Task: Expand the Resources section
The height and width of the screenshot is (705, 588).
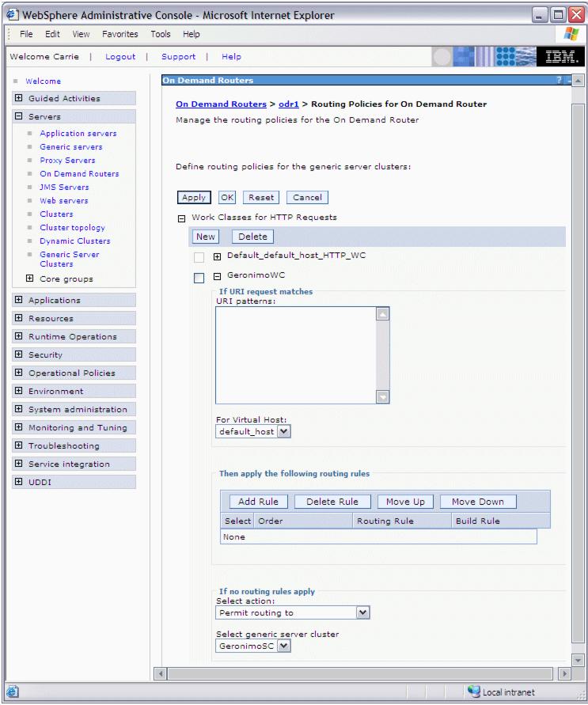Action: point(18,318)
